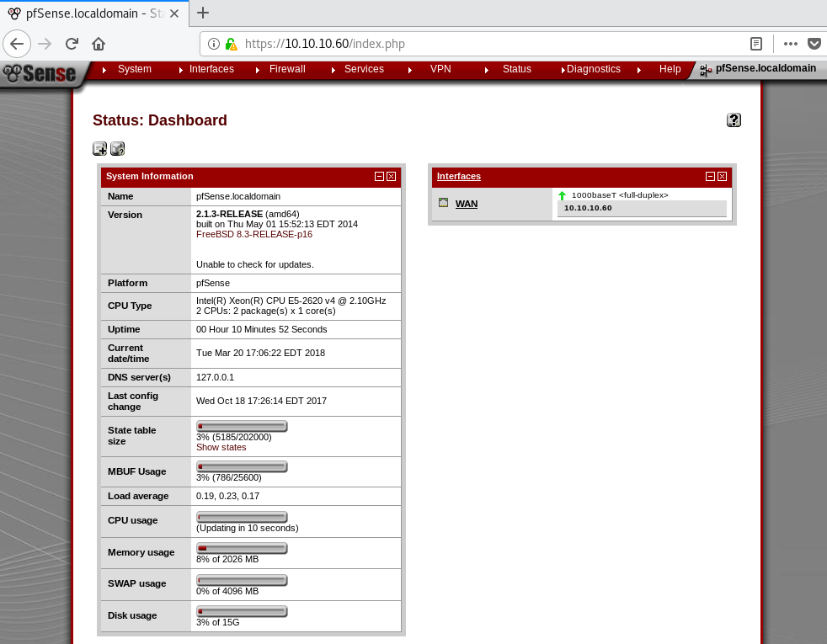Image resolution: width=827 pixels, height=644 pixels.
Task: Click the insecure lock warning icon
Action: pos(231,44)
